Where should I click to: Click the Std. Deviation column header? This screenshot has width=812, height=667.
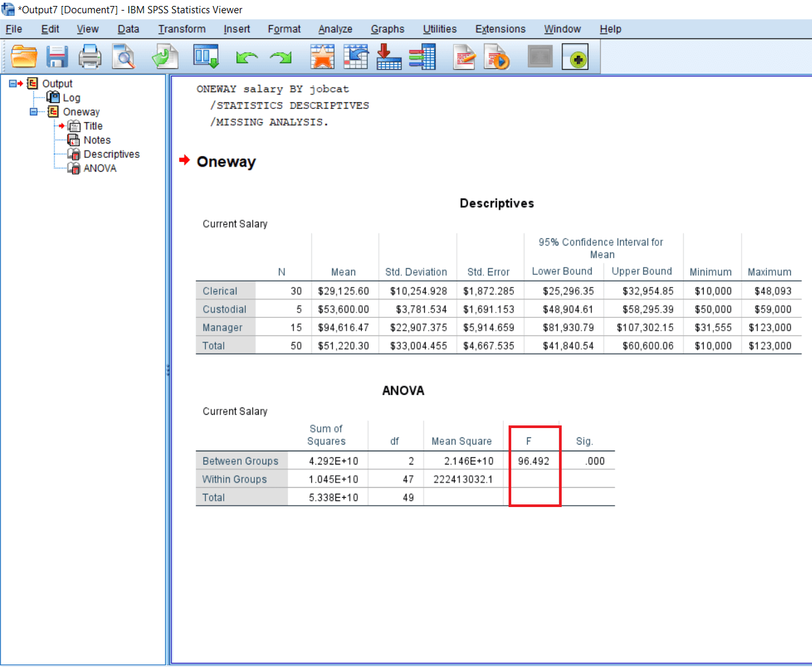click(x=416, y=272)
